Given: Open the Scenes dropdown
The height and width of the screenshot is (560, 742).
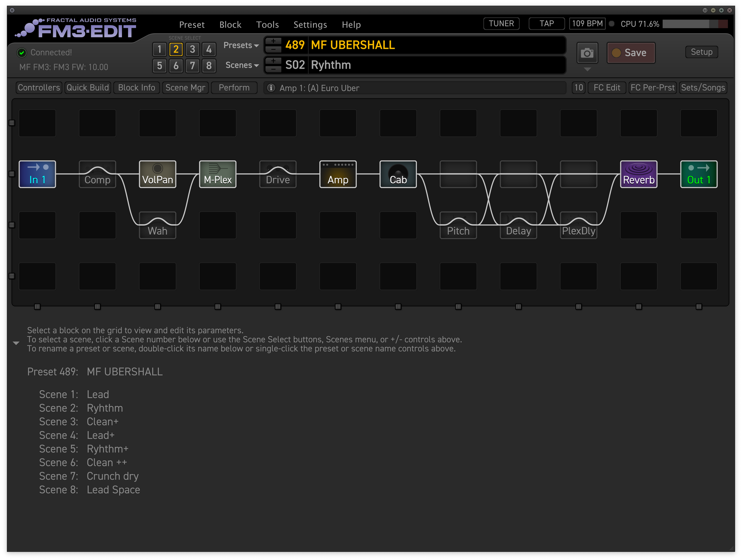Looking at the screenshot, I should pos(242,65).
